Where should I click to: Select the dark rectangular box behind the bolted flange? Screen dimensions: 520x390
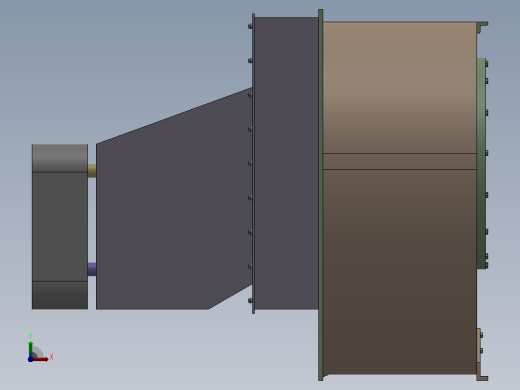point(287,163)
